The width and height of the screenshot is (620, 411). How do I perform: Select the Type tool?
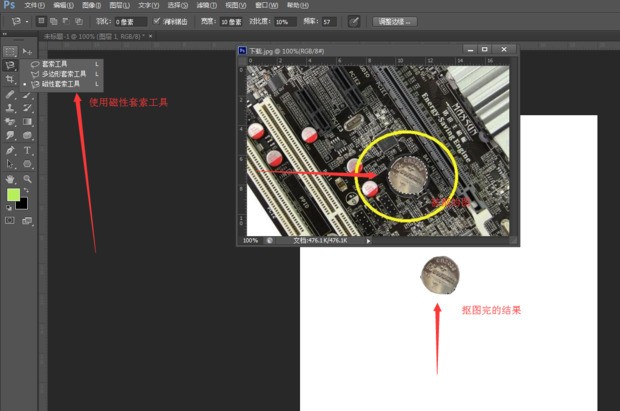coord(27,150)
